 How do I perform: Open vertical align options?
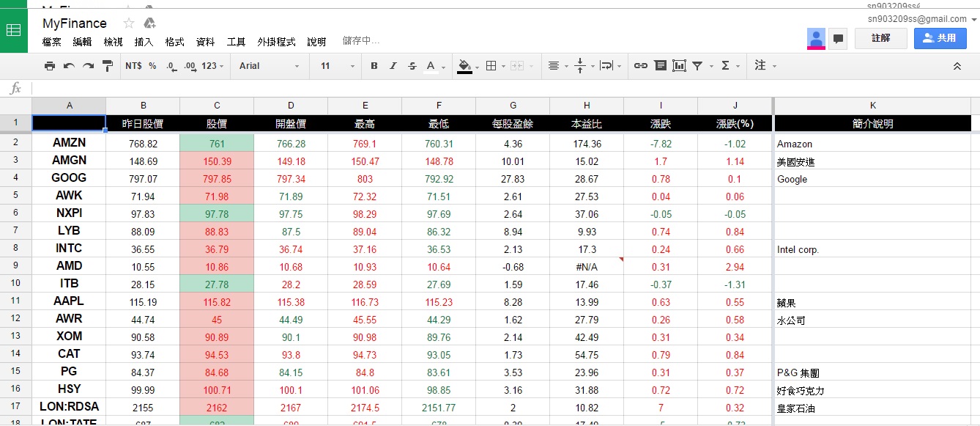584,66
